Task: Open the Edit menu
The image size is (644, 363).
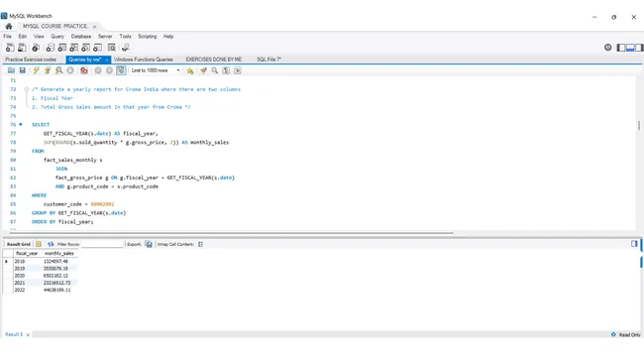Action: coord(23,37)
